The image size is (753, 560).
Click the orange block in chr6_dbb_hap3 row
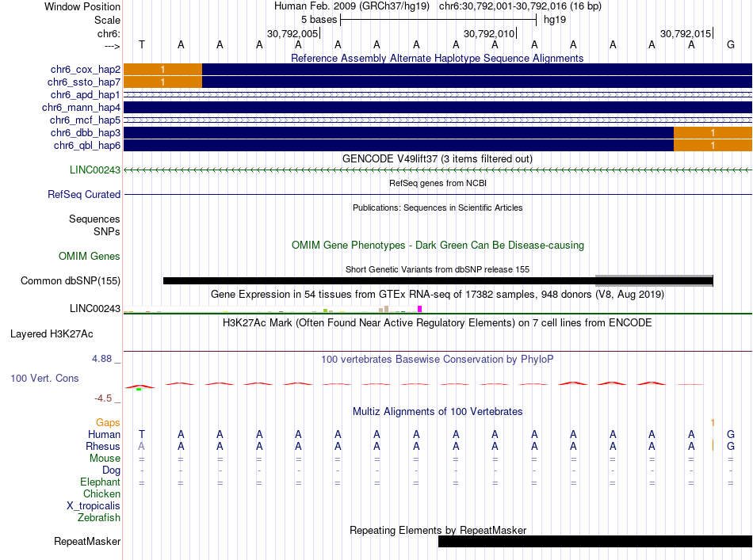click(713, 132)
